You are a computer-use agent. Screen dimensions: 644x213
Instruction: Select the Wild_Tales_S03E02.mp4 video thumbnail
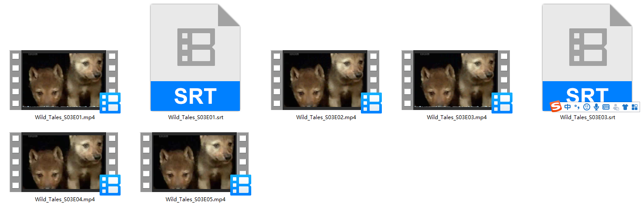(325, 80)
